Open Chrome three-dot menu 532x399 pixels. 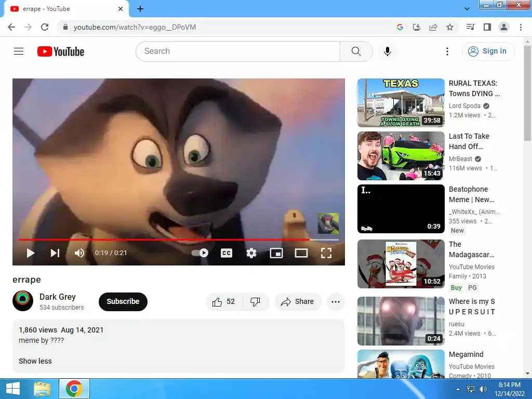point(521,27)
